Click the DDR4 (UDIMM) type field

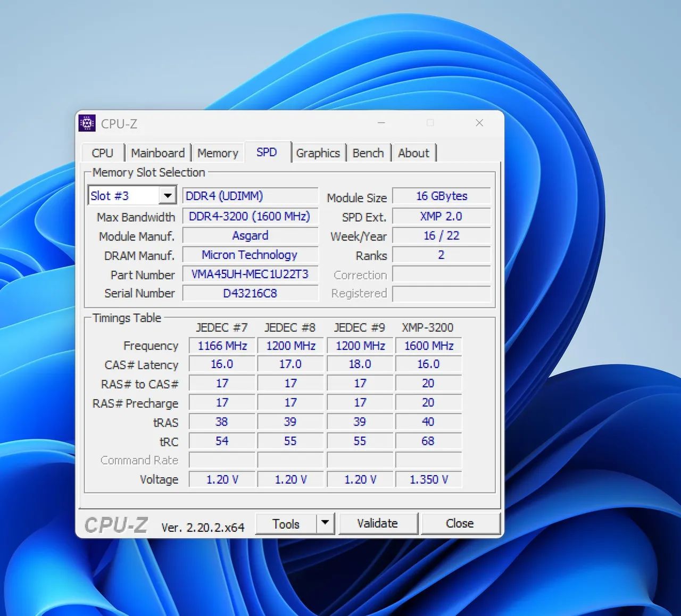click(250, 196)
